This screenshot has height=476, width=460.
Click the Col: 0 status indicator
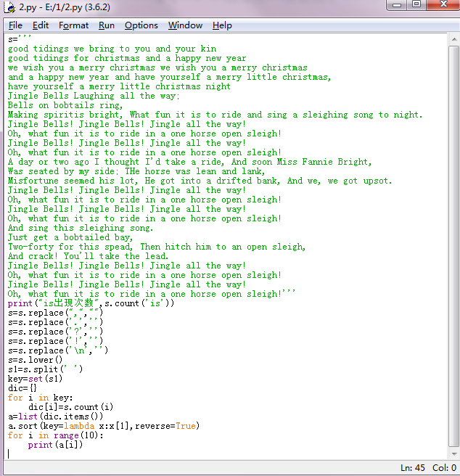pos(444,468)
